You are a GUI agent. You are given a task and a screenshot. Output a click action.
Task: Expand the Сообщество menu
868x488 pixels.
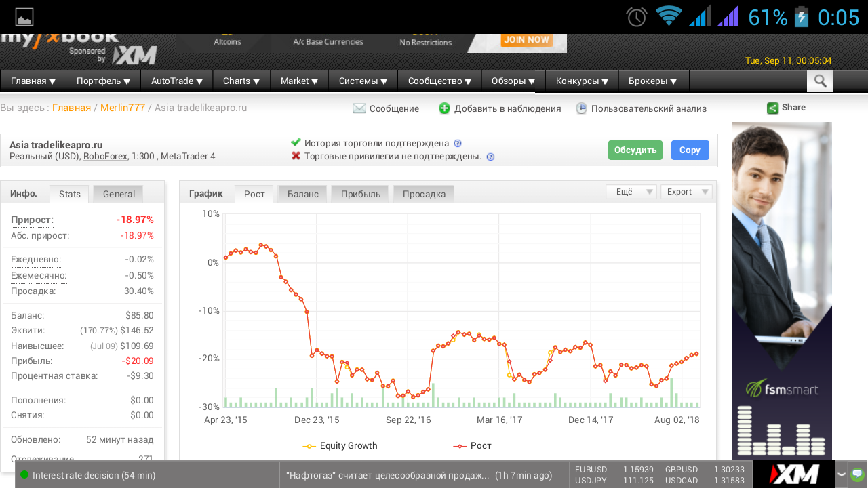[439, 81]
